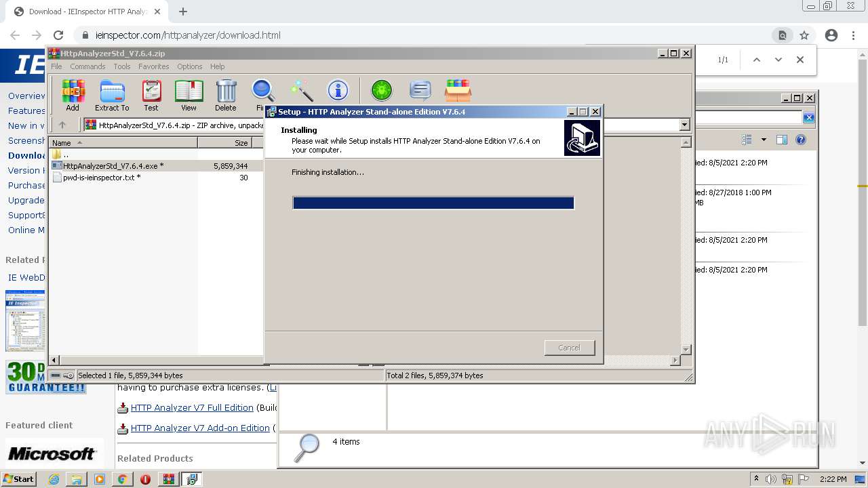Click the Chrome profile avatar icon
The width and height of the screenshot is (868, 488).
pos(831,35)
